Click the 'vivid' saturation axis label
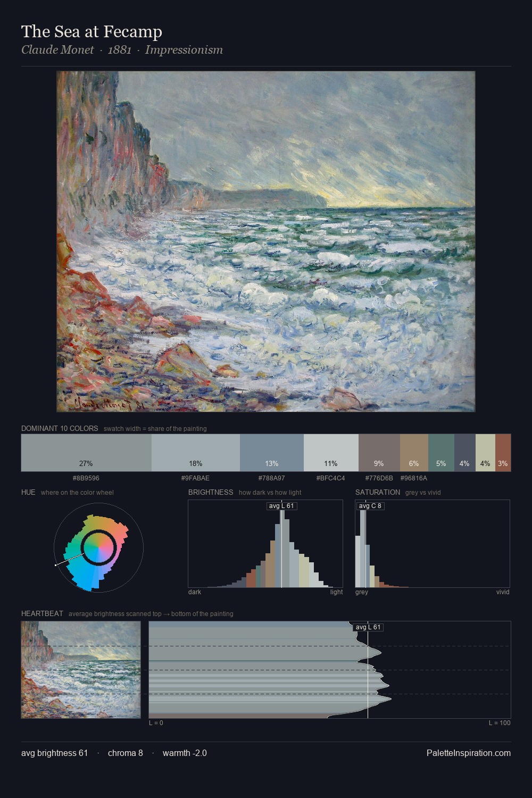 [503, 592]
